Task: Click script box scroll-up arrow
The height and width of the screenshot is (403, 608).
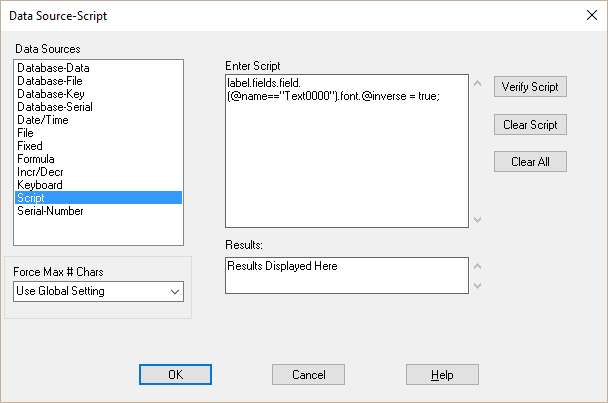Action: click(x=478, y=83)
